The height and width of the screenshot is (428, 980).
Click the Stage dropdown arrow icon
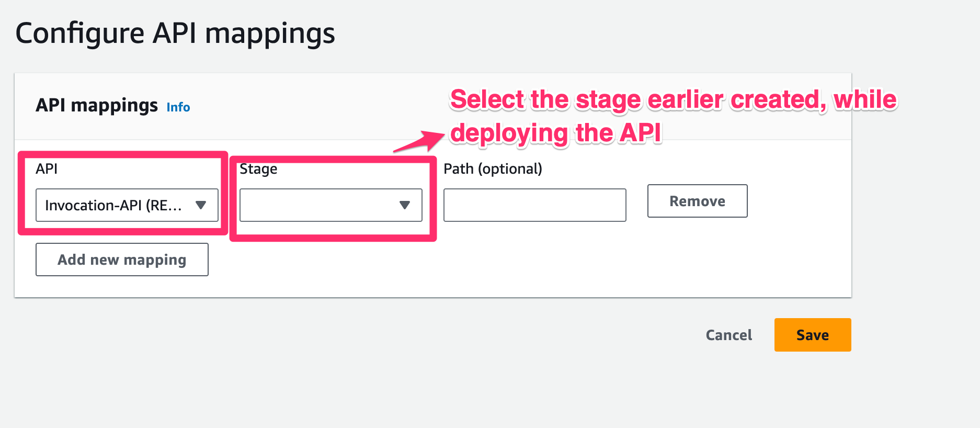coord(404,205)
